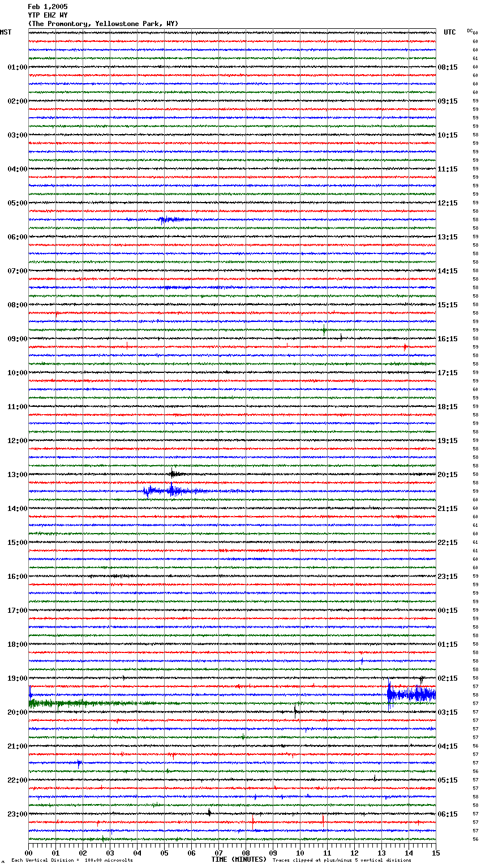Click the 04:15 UTC time label
481x868 pixels.
pyautogui.click(x=448, y=746)
